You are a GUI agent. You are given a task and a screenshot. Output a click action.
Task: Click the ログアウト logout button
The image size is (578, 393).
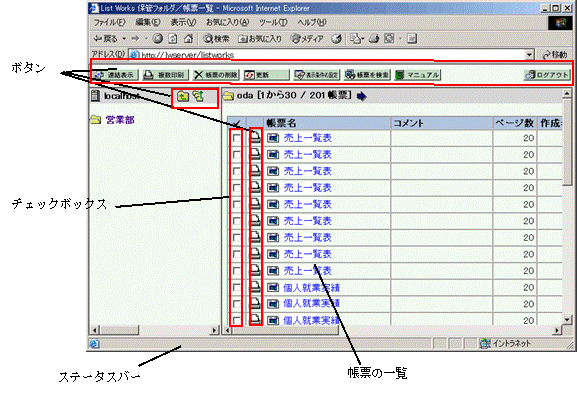coord(547,75)
